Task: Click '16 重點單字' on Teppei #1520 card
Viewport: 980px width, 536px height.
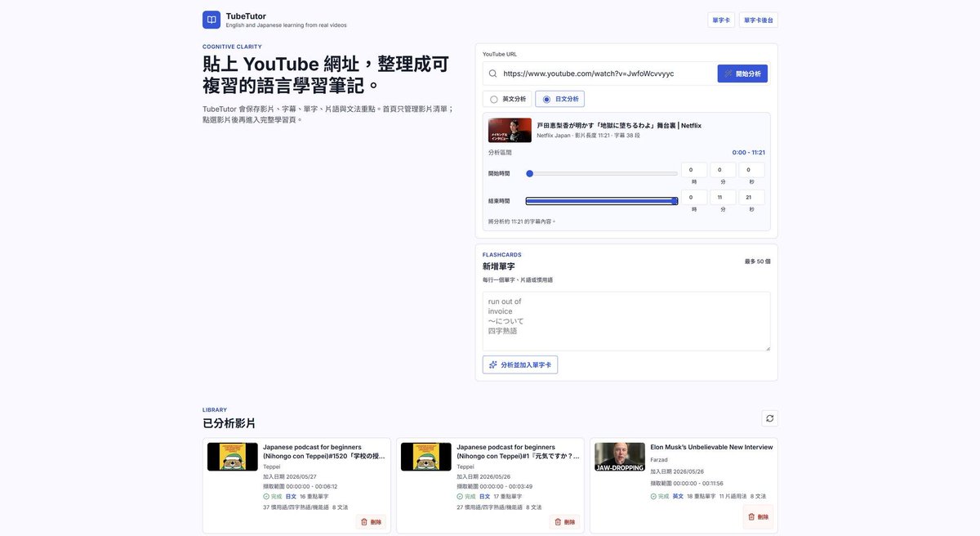Action: (x=314, y=496)
